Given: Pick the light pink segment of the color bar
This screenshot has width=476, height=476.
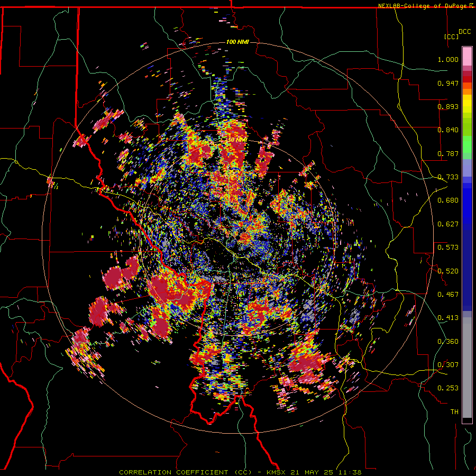Looking at the screenshot, I should click(x=467, y=56).
